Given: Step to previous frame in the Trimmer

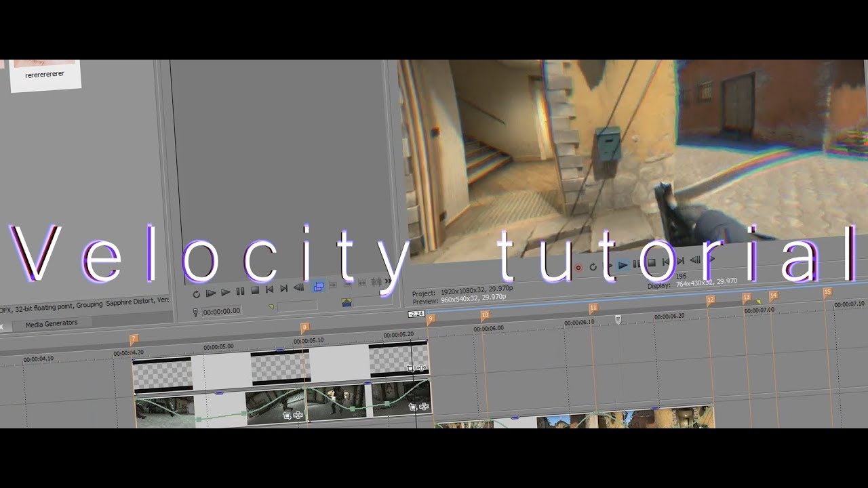Looking at the screenshot, I should (298, 288).
